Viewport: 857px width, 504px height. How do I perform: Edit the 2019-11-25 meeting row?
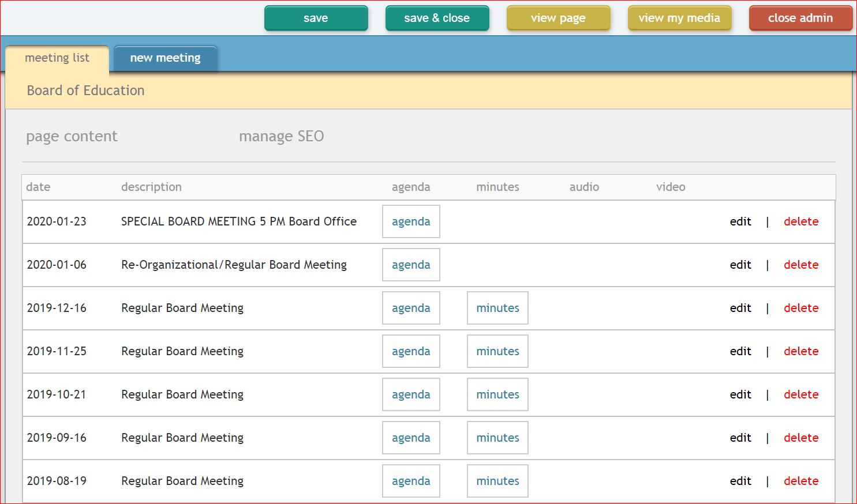pyautogui.click(x=740, y=351)
